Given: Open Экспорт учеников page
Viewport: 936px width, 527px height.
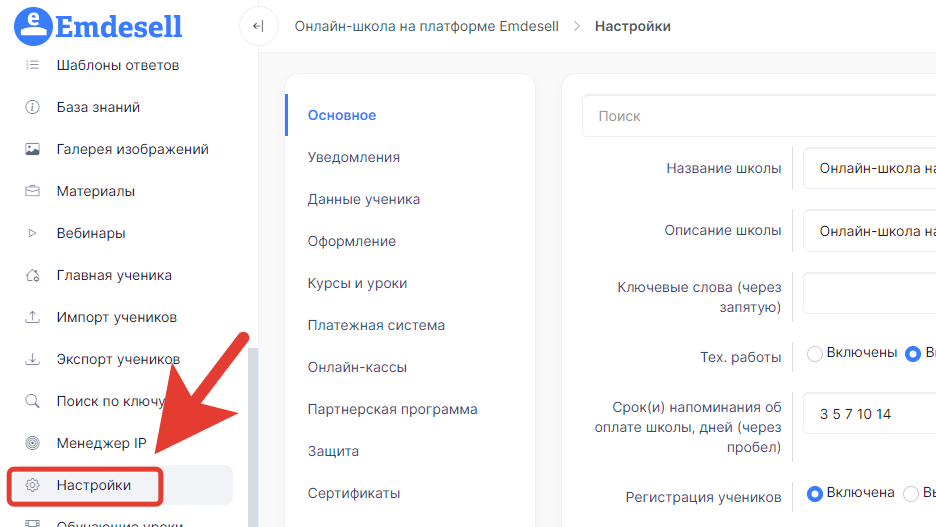Looking at the screenshot, I should coord(118,359).
